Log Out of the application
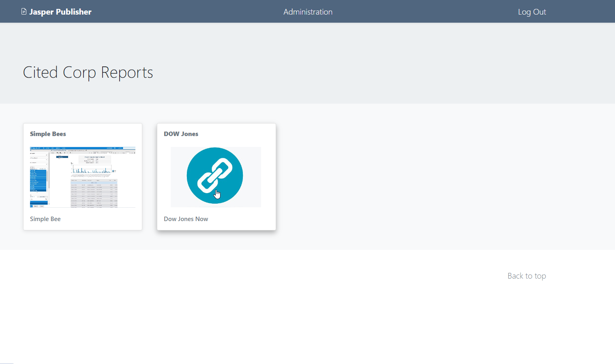This screenshot has height=364, width=615. pyautogui.click(x=532, y=12)
